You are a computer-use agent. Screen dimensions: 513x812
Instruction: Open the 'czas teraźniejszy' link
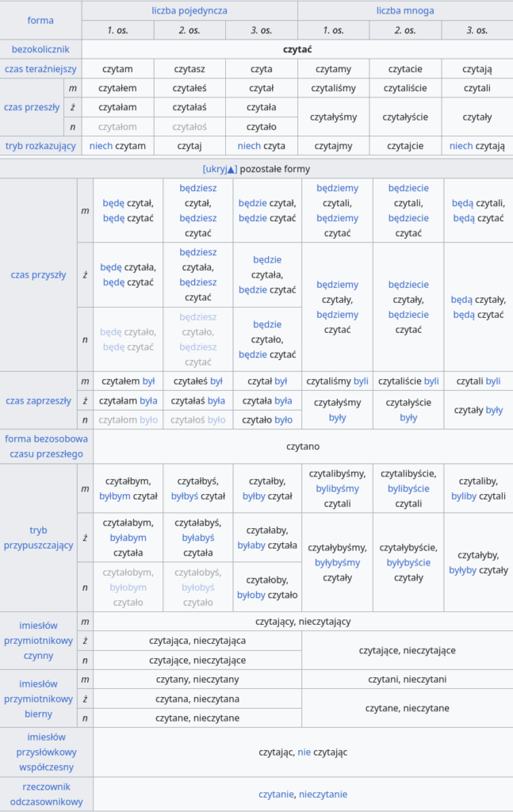tap(40, 69)
